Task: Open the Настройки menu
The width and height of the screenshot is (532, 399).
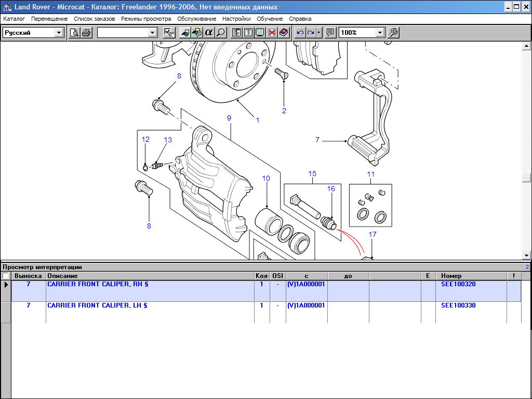Action: pos(236,19)
